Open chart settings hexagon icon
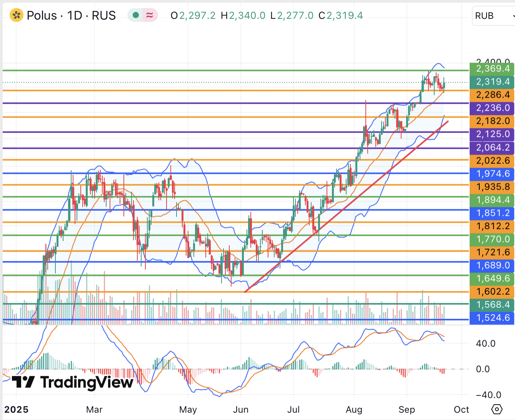 pyautogui.click(x=497, y=409)
